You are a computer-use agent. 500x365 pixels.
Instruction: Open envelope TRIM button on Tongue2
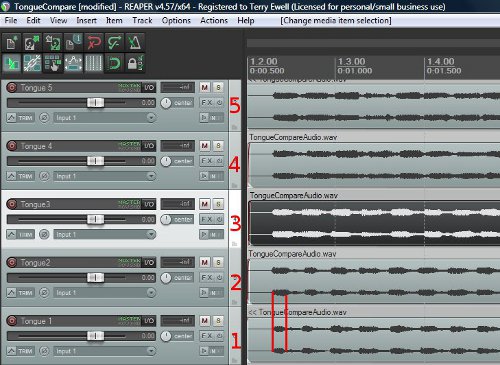point(20,293)
